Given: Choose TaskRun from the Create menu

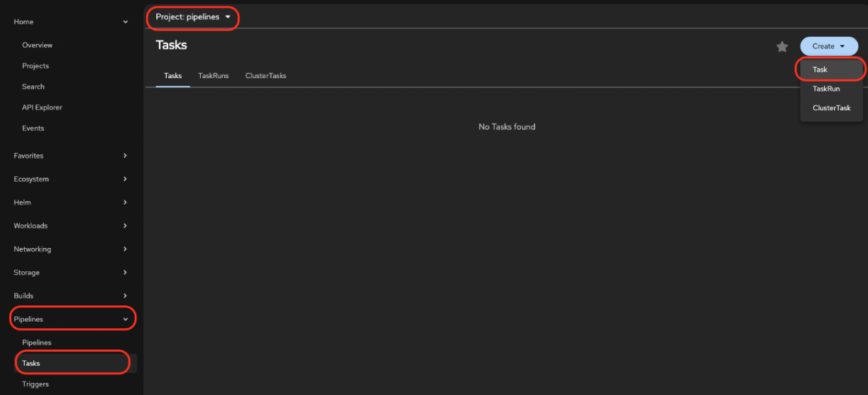Looking at the screenshot, I should (x=826, y=89).
